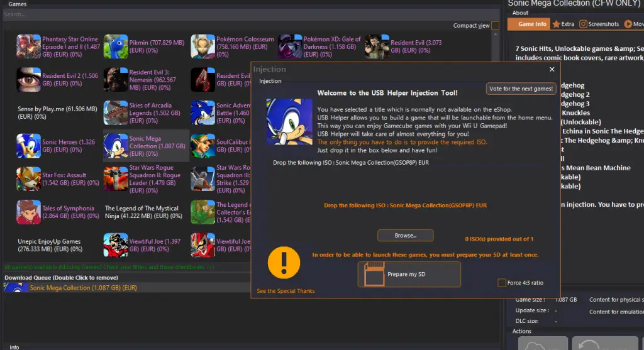Viewport: 644px width, 350px height.
Task: Select the Star Wars Rogue Squadron III icon
Action: tap(203, 179)
